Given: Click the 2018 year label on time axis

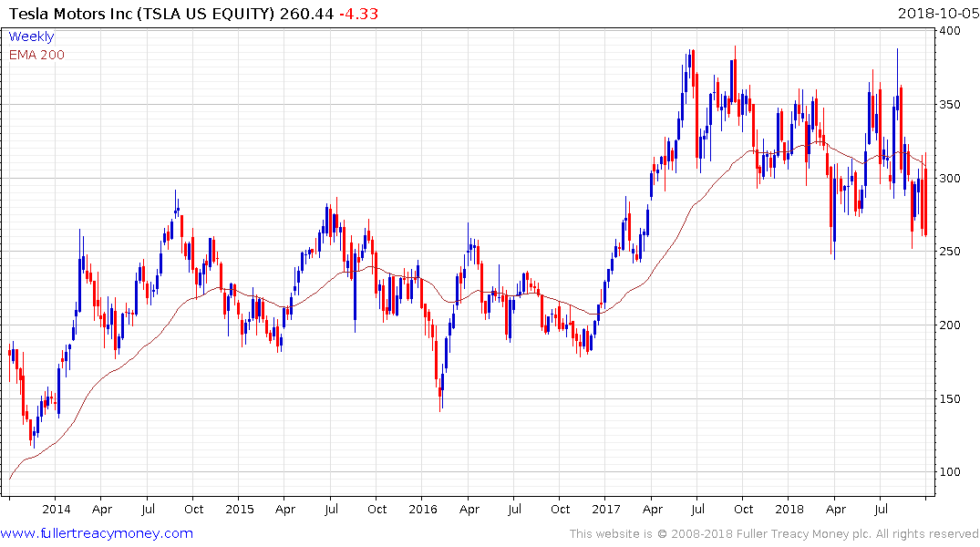Looking at the screenshot, I should (x=789, y=509).
